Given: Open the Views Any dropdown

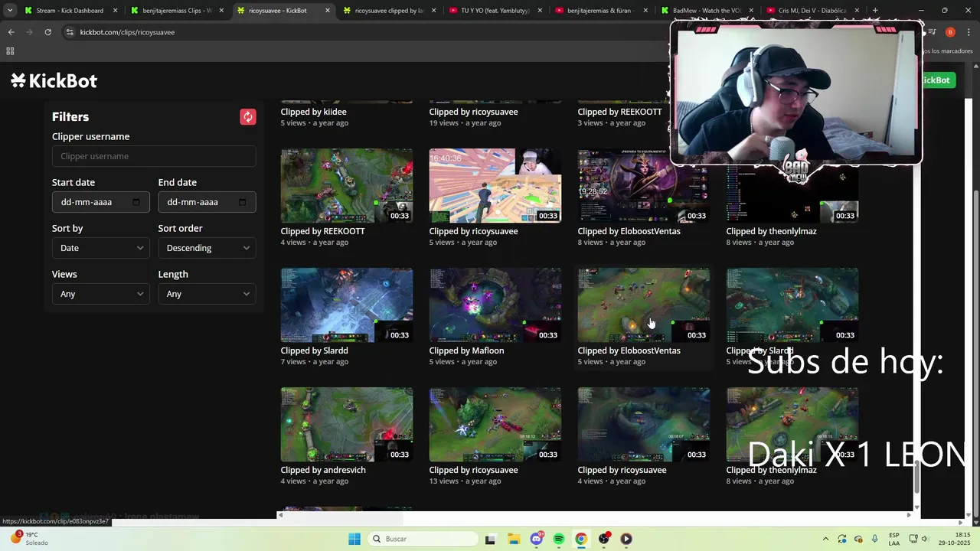Looking at the screenshot, I should point(100,294).
